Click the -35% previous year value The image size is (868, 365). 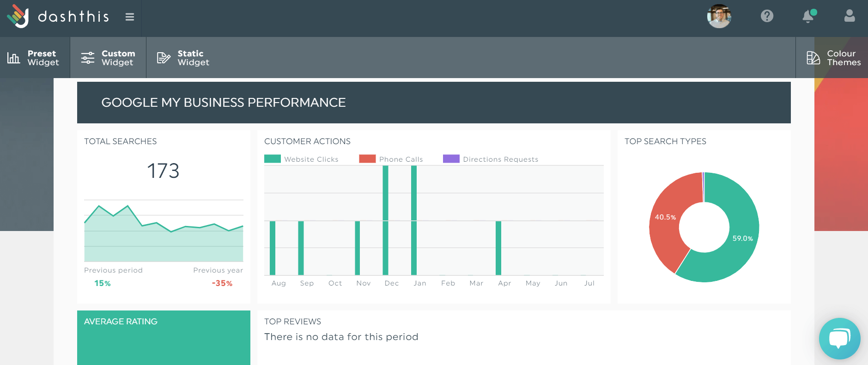coord(222,283)
